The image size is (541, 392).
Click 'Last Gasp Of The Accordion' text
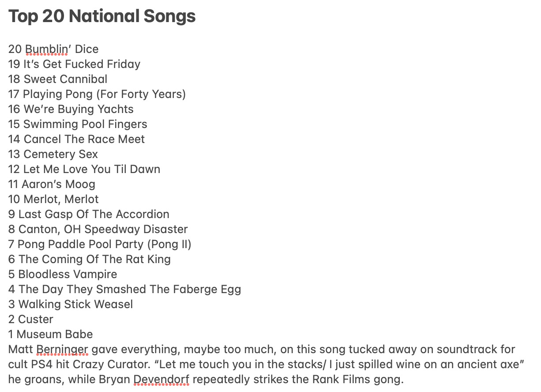coord(94,214)
